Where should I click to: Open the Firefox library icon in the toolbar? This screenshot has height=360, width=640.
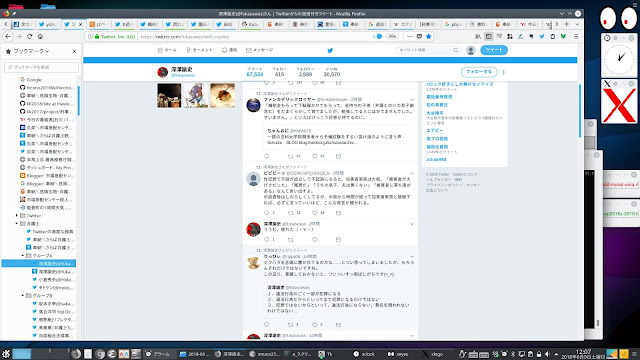(478, 36)
